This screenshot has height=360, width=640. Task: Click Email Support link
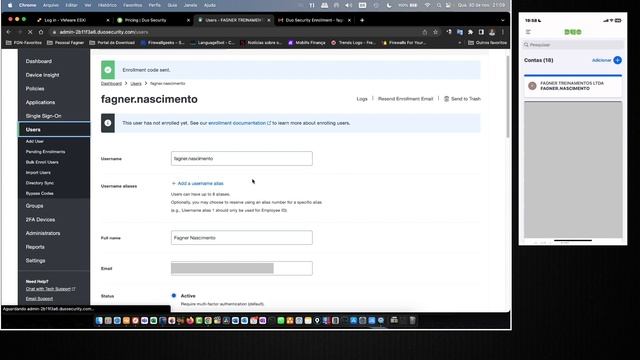point(39,299)
